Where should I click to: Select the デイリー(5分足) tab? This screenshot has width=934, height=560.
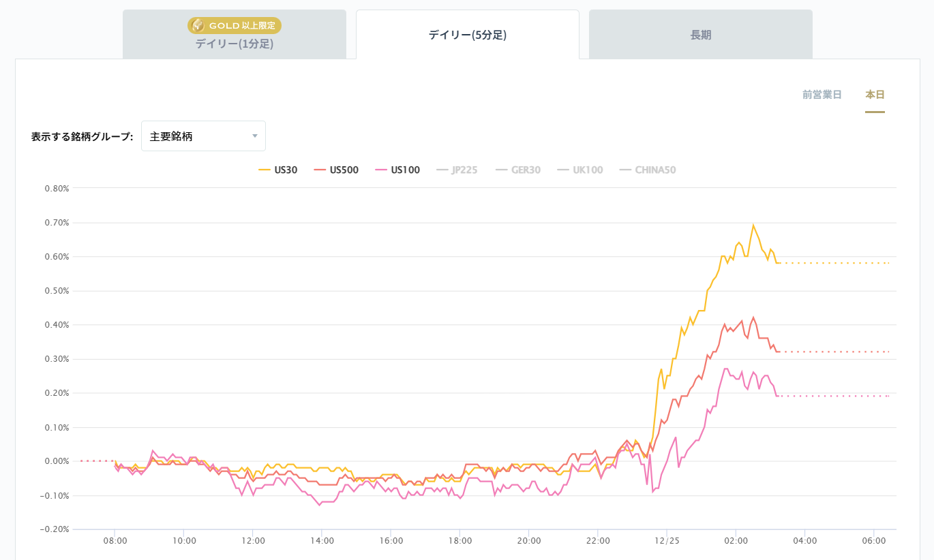pos(468,35)
